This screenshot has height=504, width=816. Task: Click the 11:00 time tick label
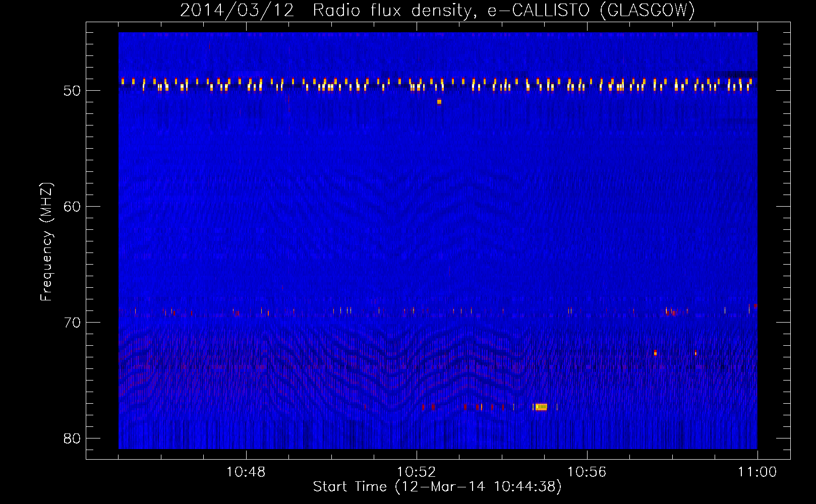coord(757,472)
